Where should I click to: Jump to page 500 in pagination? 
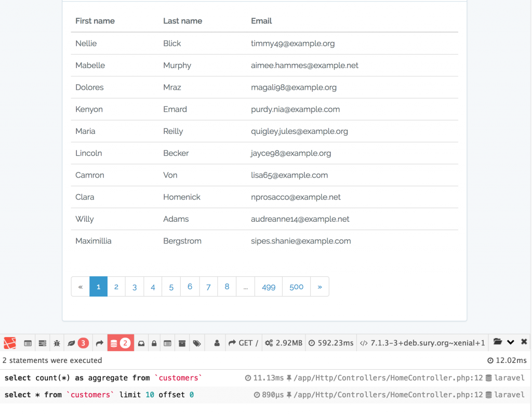coord(296,286)
